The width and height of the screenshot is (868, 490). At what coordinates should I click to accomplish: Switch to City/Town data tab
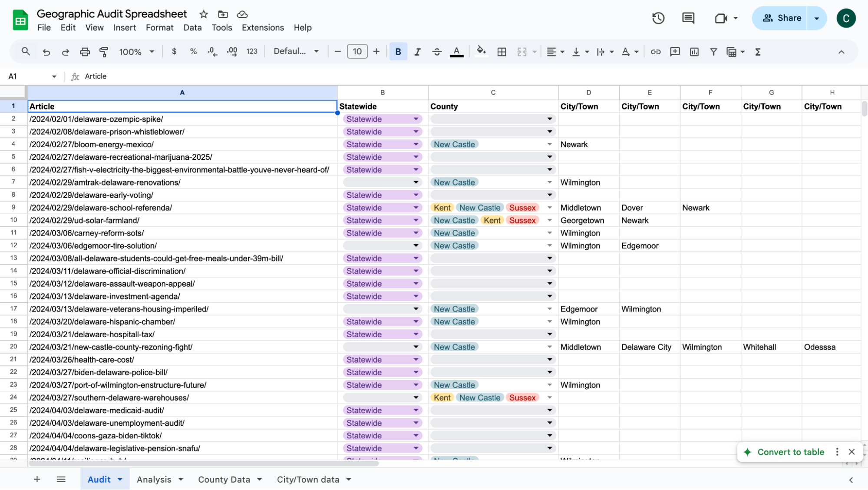pyautogui.click(x=314, y=479)
